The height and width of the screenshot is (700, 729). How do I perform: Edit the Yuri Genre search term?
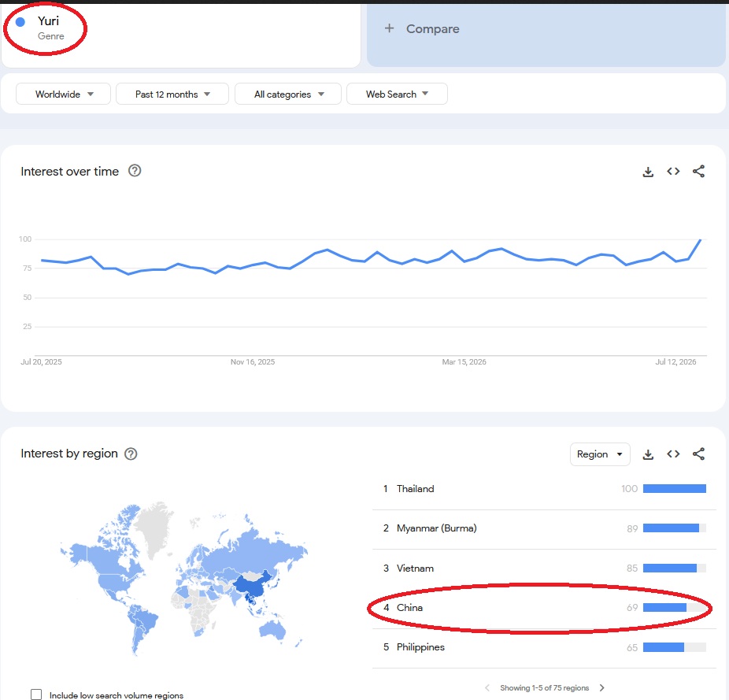coord(181,35)
